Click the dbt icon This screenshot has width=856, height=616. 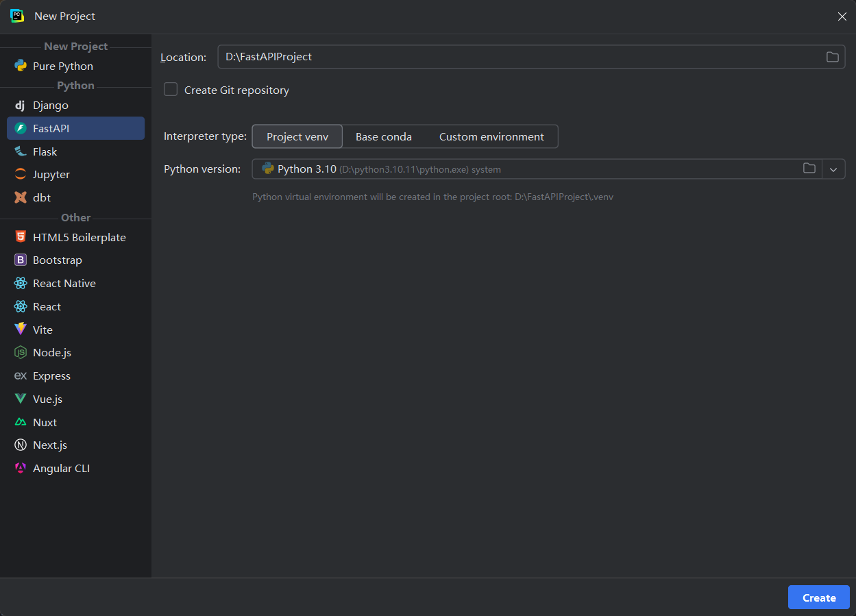pos(20,197)
